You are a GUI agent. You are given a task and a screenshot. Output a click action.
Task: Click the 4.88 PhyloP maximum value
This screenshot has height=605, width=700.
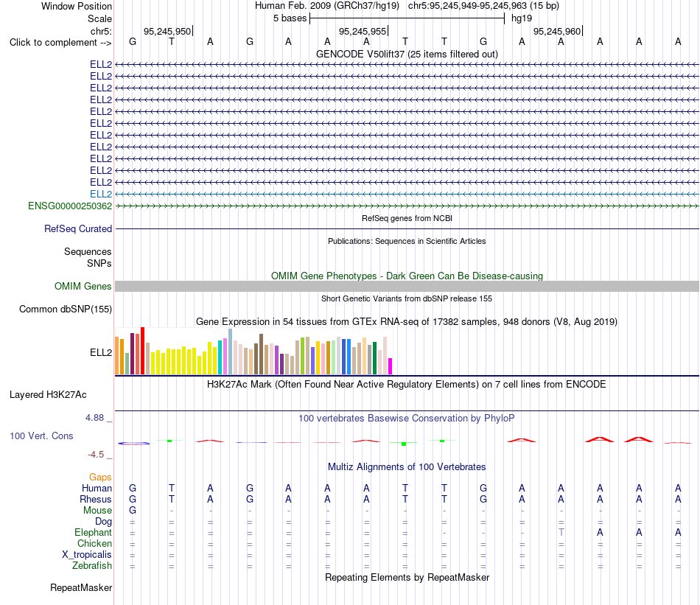[94, 418]
